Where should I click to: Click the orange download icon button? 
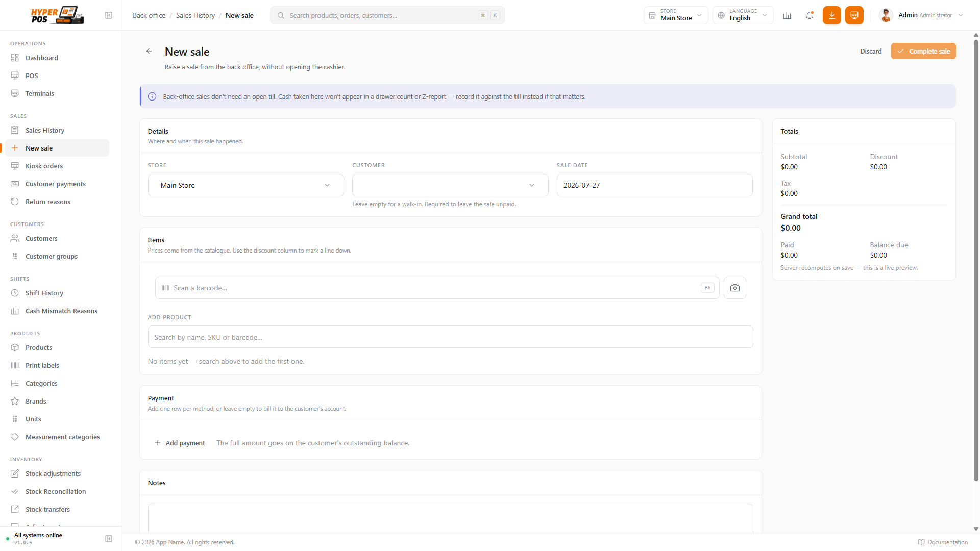832,15
